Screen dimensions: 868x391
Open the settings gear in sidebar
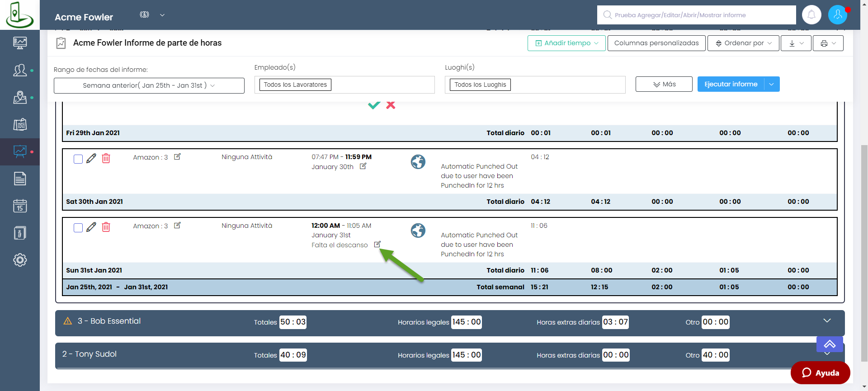20,260
